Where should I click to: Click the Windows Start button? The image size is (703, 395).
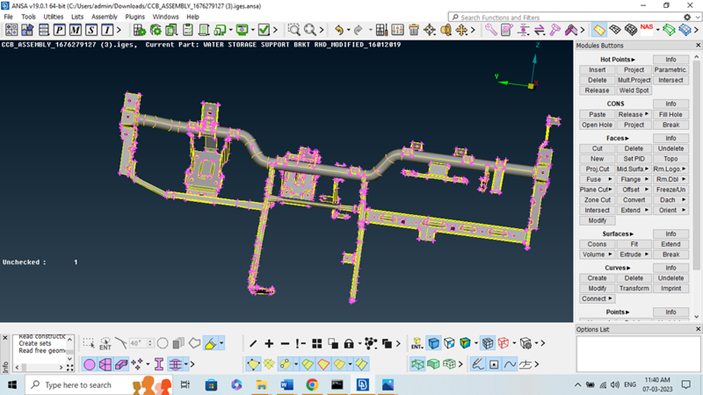point(12,385)
